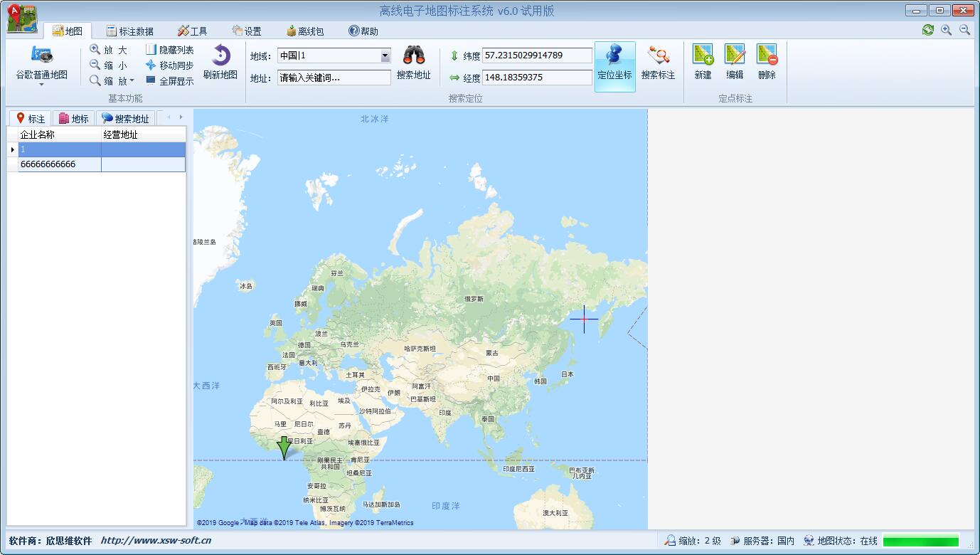Click the 定位坐标 pushpin button

[614, 65]
